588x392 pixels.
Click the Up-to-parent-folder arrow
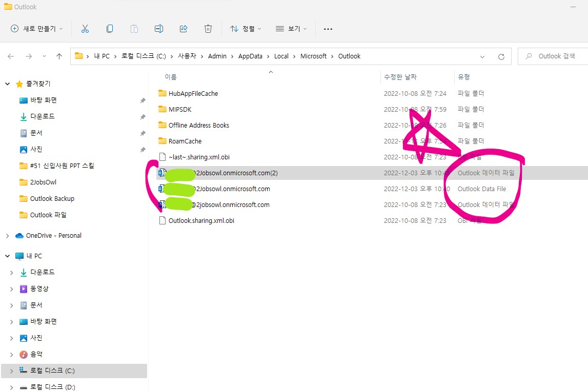coord(58,56)
